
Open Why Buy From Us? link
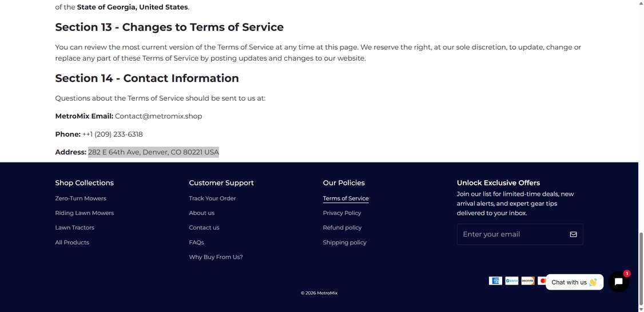216,257
